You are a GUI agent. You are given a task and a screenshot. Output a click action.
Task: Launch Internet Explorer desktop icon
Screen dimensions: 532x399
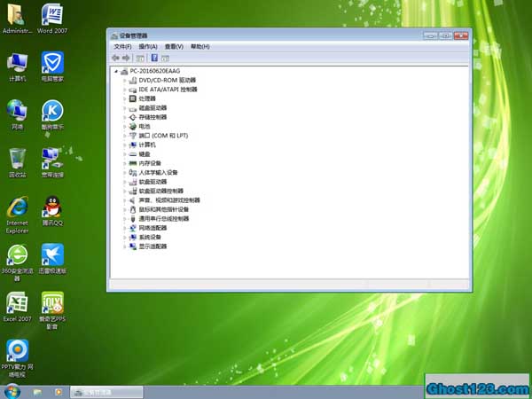click(x=18, y=215)
